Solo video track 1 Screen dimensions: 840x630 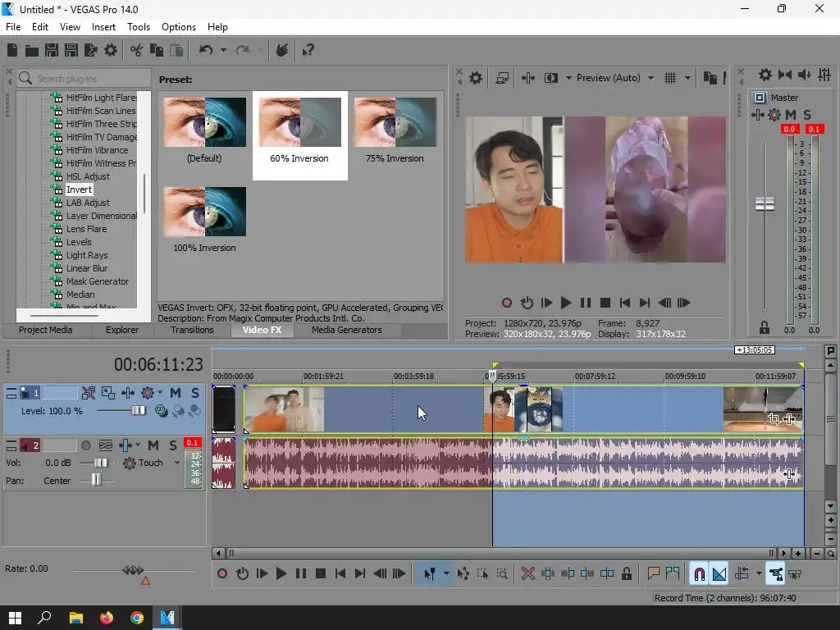pos(195,393)
